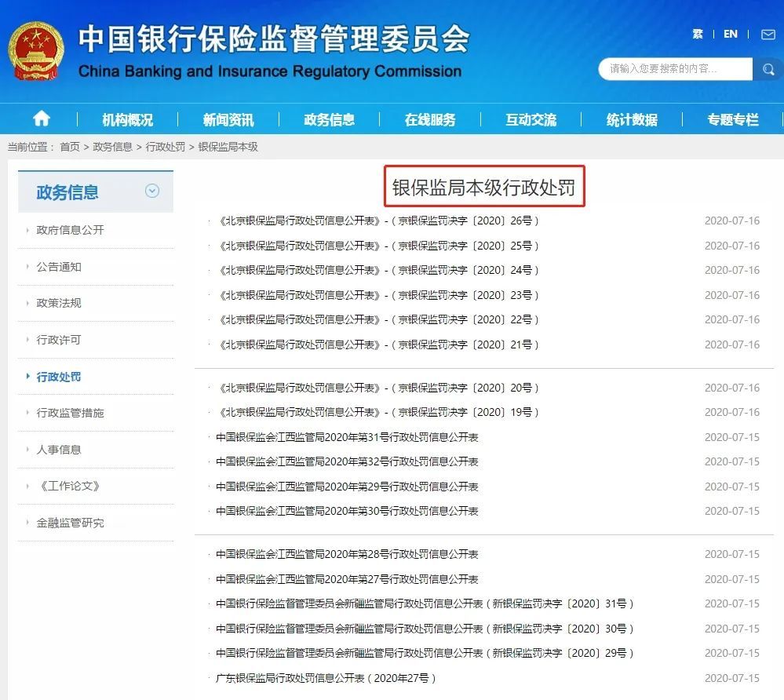The width and height of the screenshot is (784, 700).
Task: Open 专题专栏 menu
Action: pyautogui.click(x=733, y=119)
